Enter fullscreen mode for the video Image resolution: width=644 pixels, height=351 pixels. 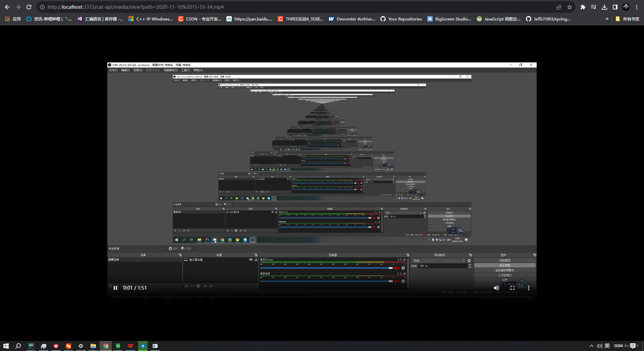point(513,288)
